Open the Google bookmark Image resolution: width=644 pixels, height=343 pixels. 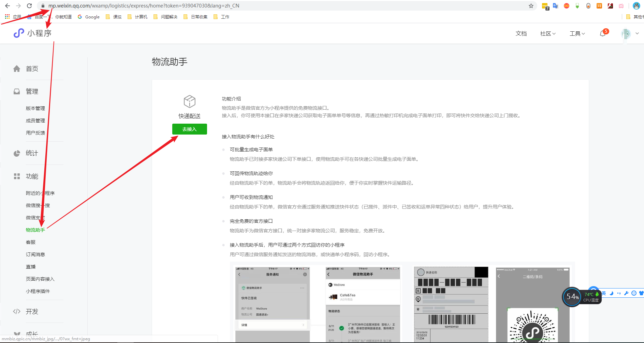pos(89,17)
